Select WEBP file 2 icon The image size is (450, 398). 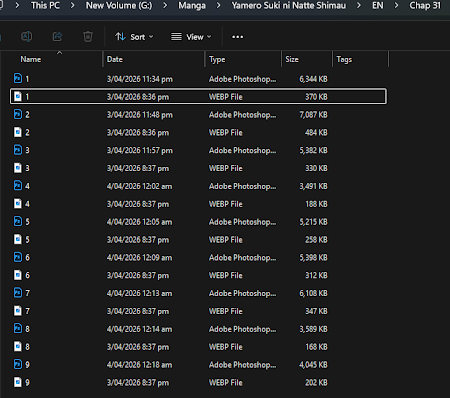[x=18, y=132]
